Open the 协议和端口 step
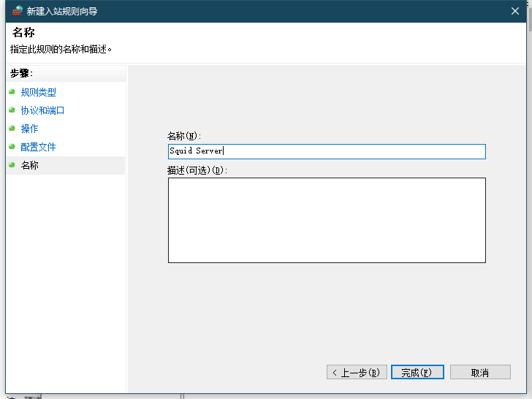 [x=42, y=110]
